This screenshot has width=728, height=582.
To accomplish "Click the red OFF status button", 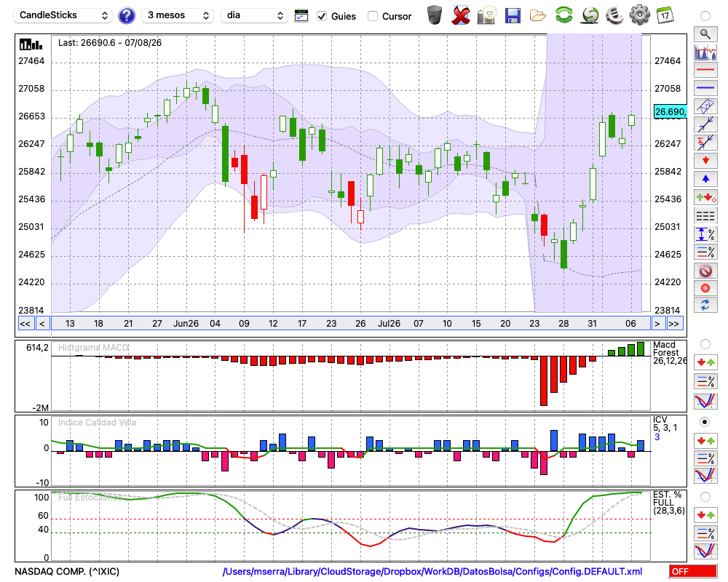I will point(693,571).
